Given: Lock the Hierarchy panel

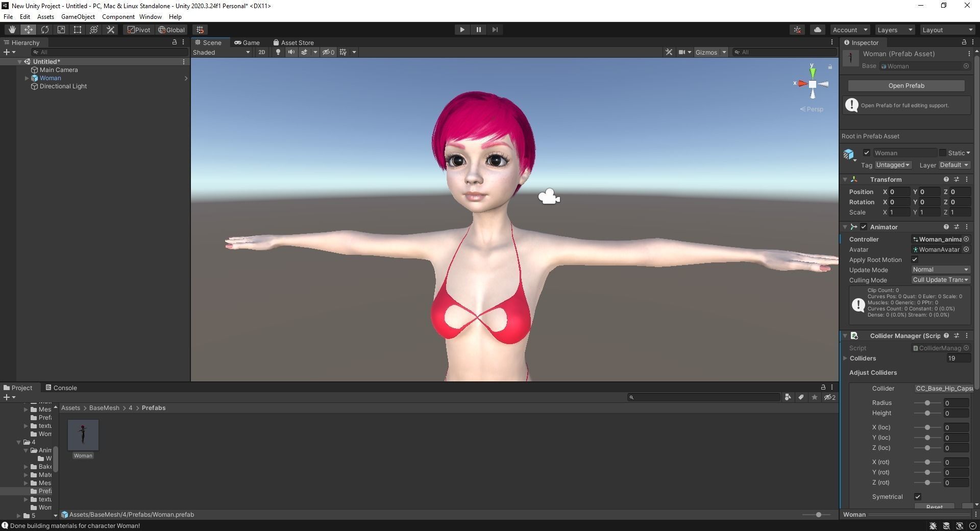Looking at the screenshot, I should coord(174,42).
